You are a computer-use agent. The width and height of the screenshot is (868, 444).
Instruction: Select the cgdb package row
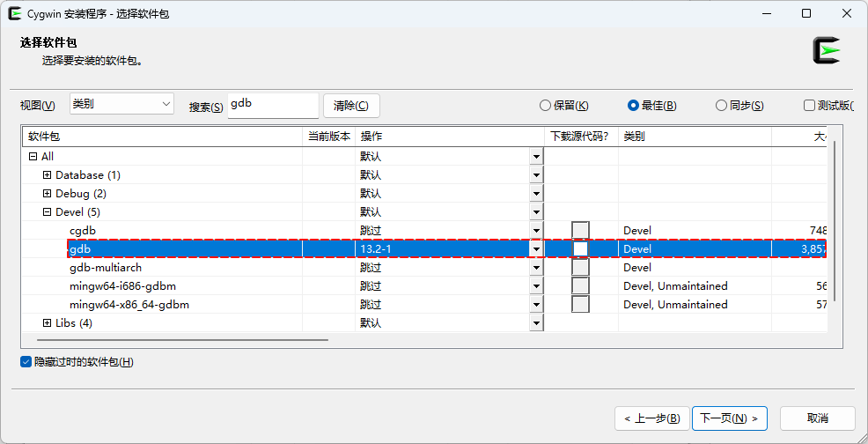424,231
